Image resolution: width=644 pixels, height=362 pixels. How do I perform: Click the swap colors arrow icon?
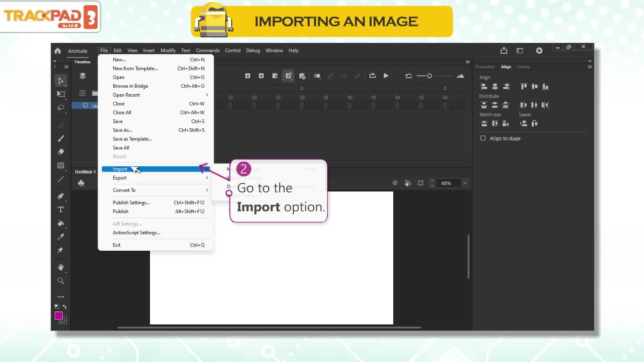click(65, 306)
